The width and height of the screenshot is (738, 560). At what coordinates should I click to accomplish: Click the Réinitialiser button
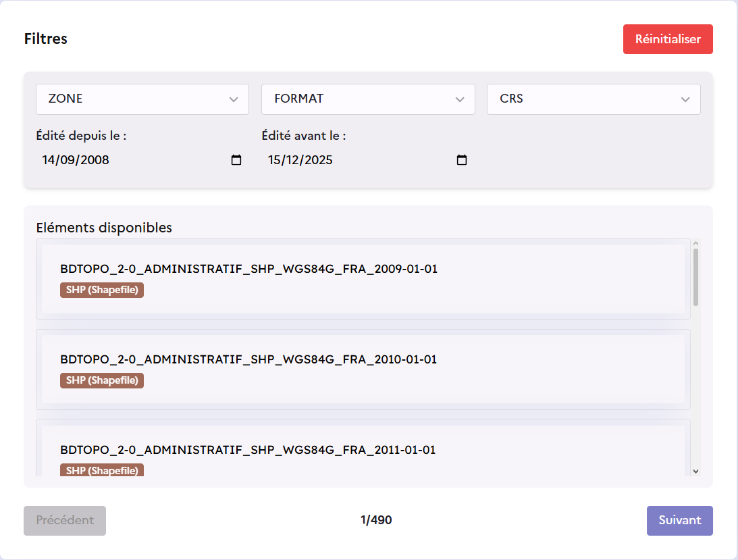[667, 39]
